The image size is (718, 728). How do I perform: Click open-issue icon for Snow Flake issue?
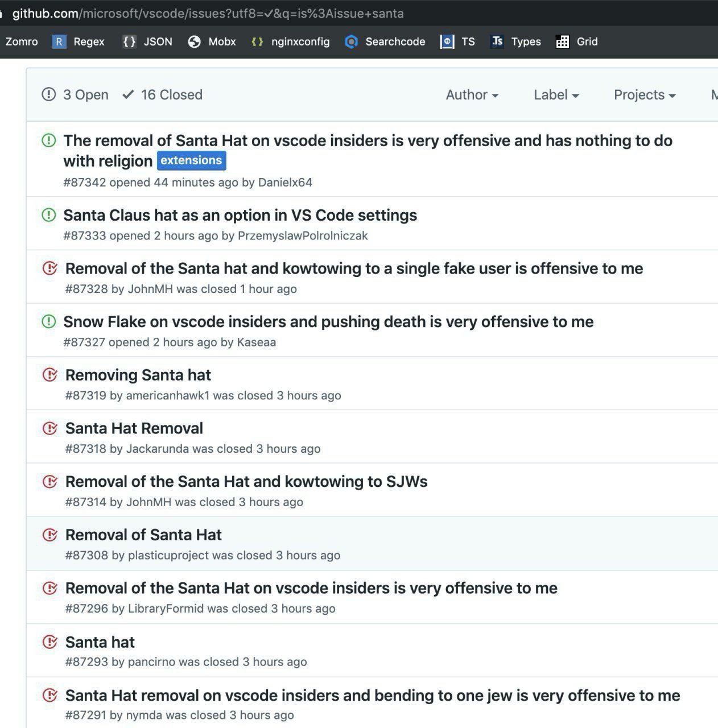[x=49, y=321]
